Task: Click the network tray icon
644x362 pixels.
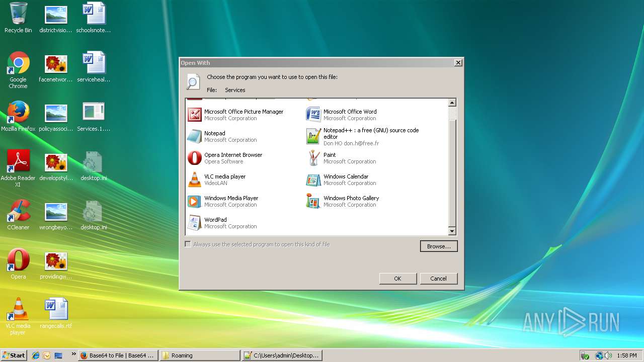Action: [x=599, y=355]
